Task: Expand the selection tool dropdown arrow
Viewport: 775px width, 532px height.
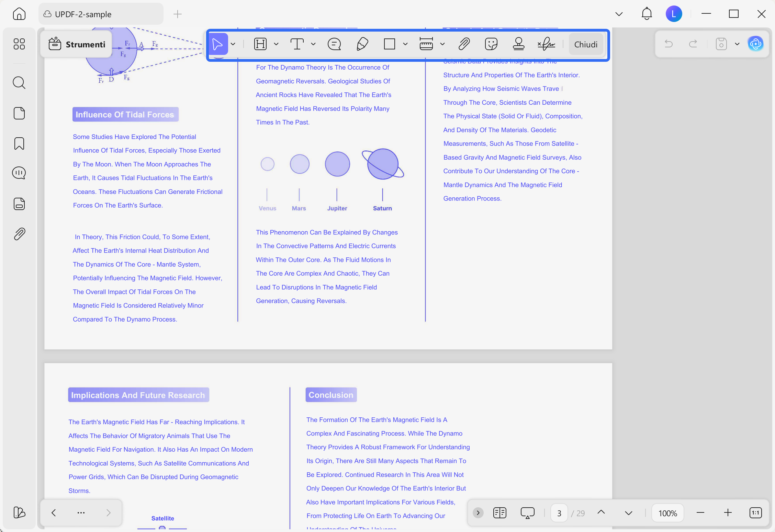Action: 233,44
